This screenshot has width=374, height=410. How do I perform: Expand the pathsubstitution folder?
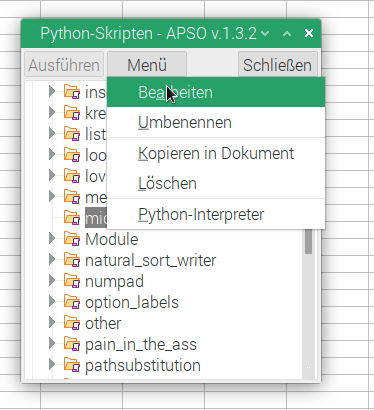pos(52,364)
